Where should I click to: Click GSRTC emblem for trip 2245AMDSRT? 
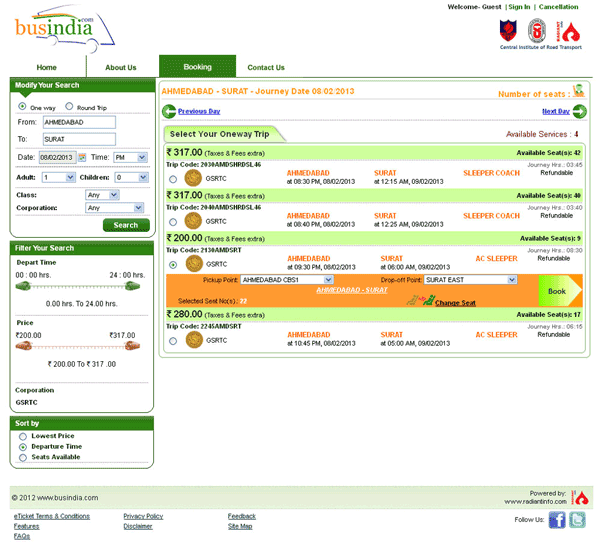[x=194, y=340]
